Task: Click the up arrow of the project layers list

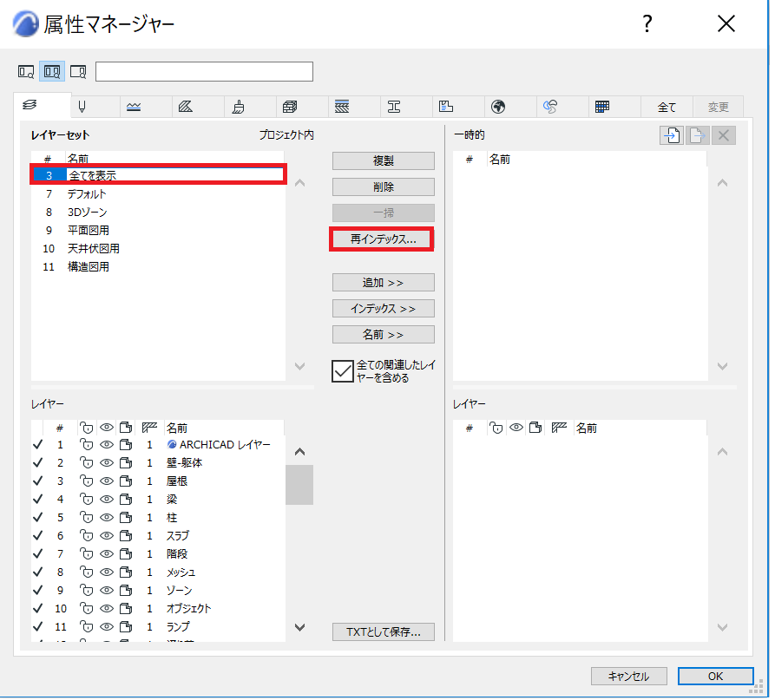Action: pyautogui.click(x=299, y=452)
